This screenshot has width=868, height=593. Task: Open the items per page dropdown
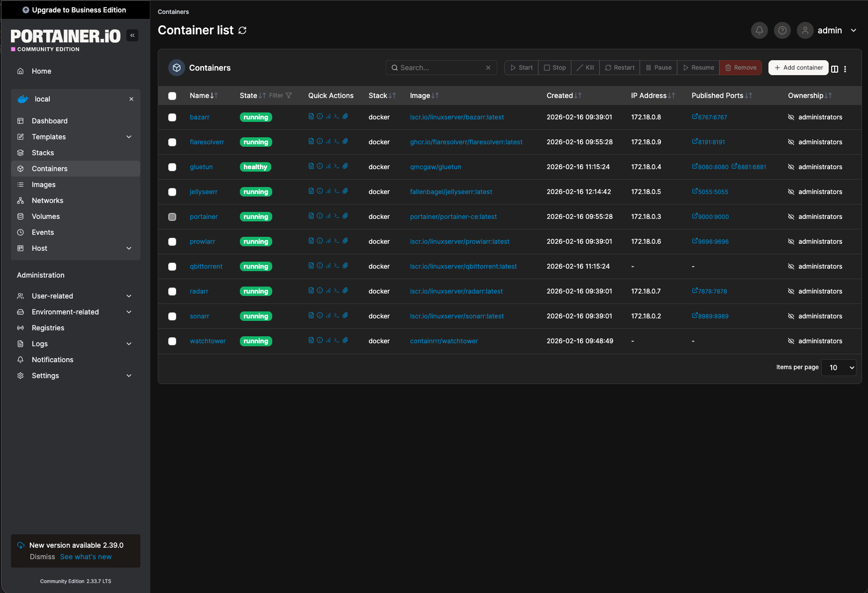[838, 368]
